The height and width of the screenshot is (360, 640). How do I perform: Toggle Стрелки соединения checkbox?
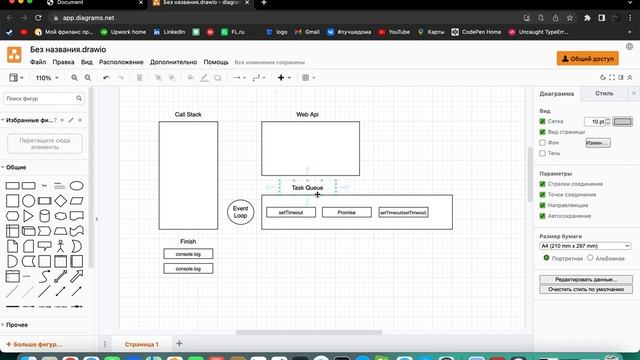pyautogui.click(x=542, y=184)
